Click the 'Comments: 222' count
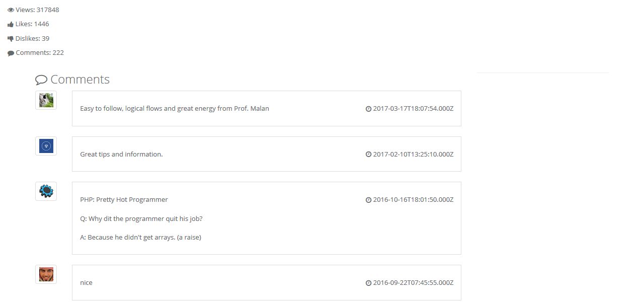 click(40, 53)
